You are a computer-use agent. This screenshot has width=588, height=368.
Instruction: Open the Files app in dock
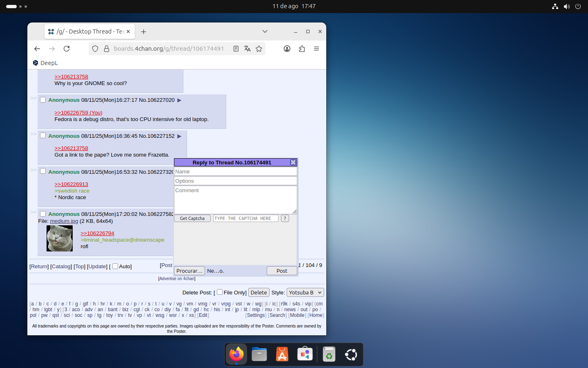click(x=259, y=354)
